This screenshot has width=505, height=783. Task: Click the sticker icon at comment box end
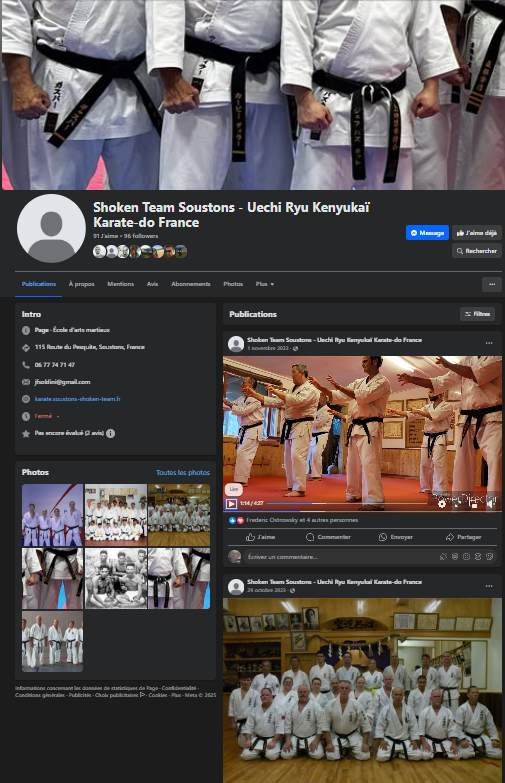490,556
